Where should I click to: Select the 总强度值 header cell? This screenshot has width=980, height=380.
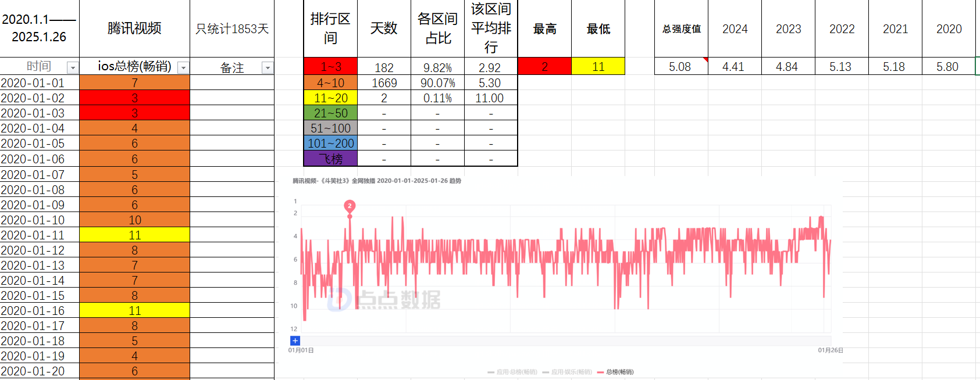681,28
